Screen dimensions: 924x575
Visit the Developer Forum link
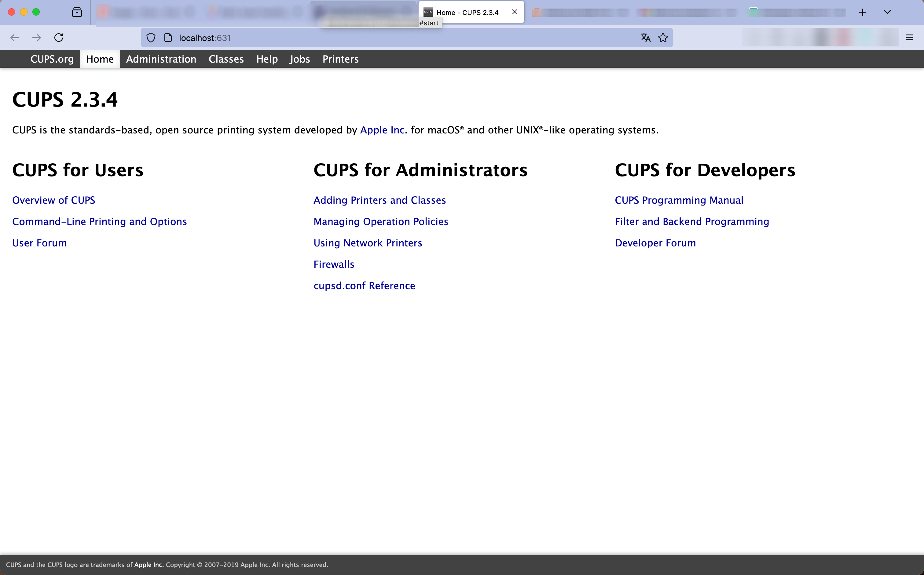tap(655, 243)
